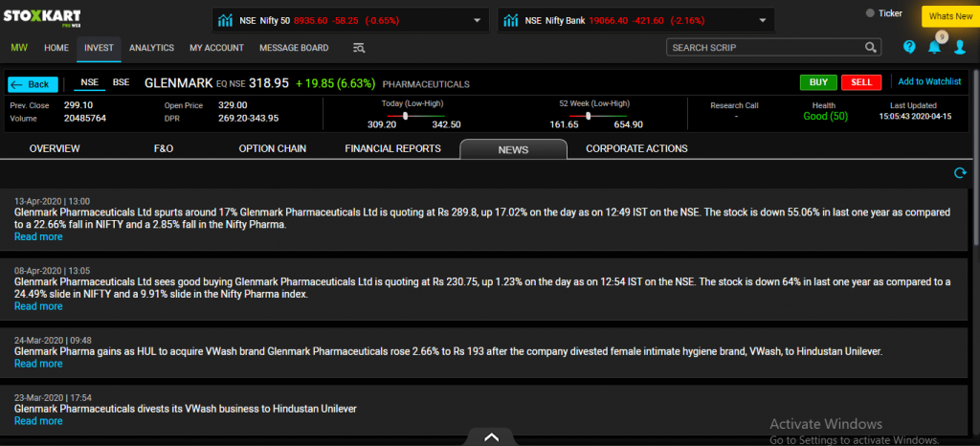Click the Last Updated timestamp value
980x446 pixels.
pyautogui.click(x=915, y=116)
